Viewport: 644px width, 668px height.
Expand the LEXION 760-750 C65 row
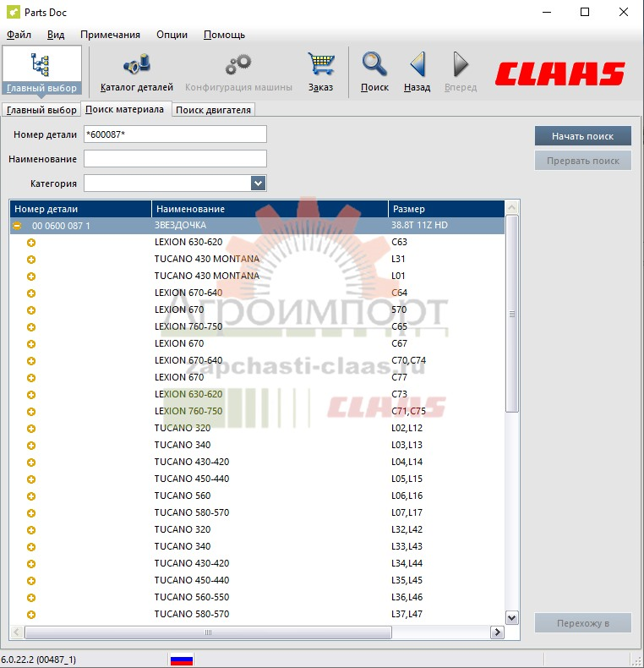click(x=31, y=327)
